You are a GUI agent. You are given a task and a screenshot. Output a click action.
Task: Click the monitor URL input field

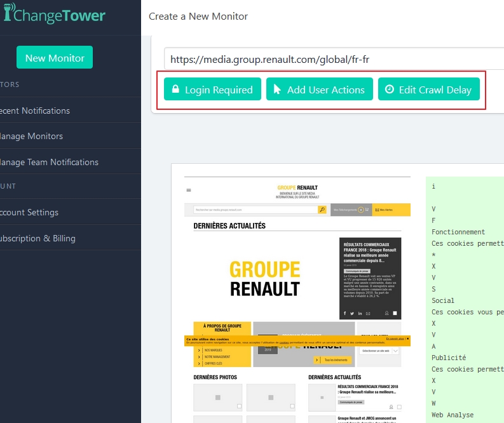[x=330, y=59]
